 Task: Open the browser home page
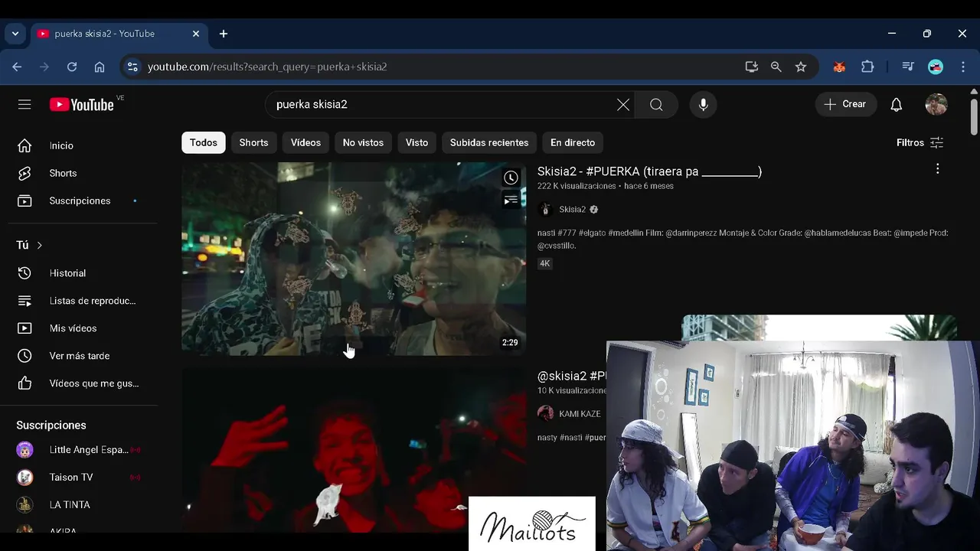pos(100,67)
